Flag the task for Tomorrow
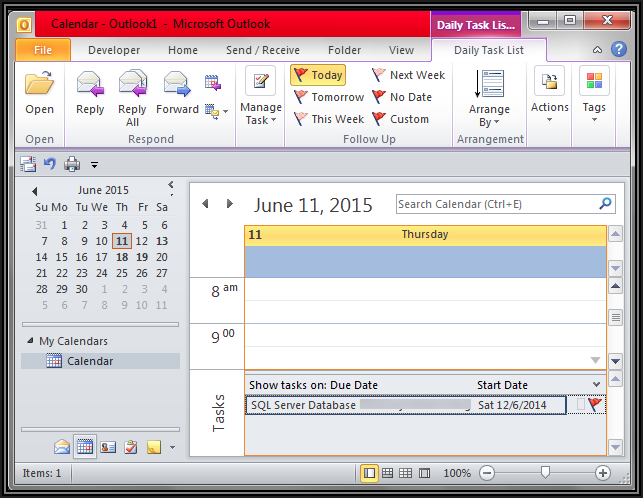 point(329,97)
